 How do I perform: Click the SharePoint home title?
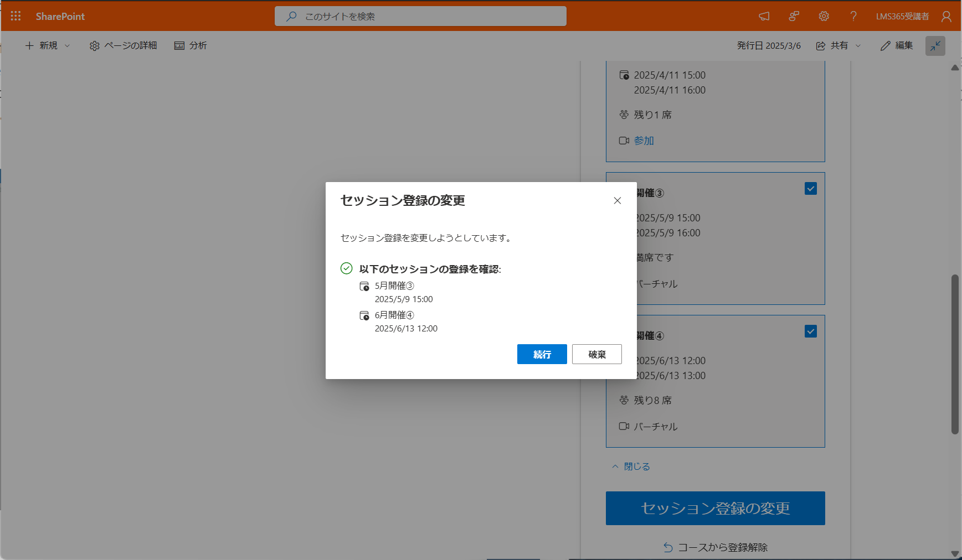(60, 17)
